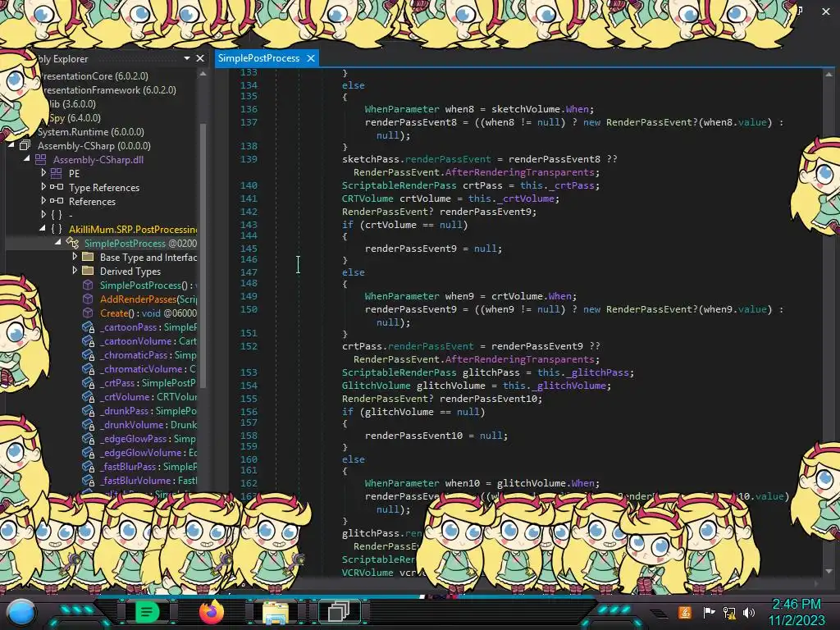This screenshot has width=840, height=630.
Task: Click the Assembly-CSharp.dll module icon
Action: pos(41,160)
